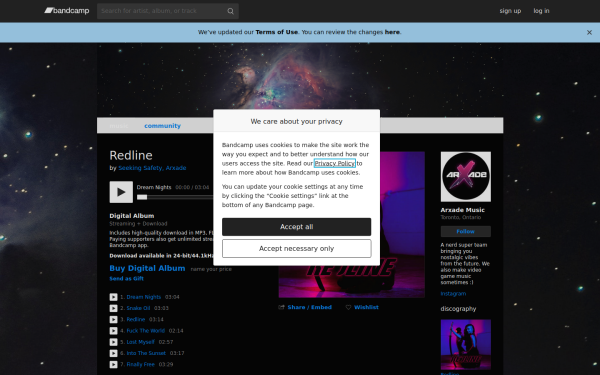Add album to Wishlist
The width and height of the screenshot is (600, 375).
point(366,307)
